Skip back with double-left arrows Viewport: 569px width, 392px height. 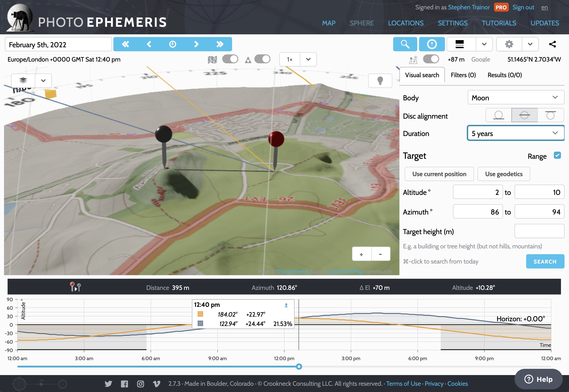coord(125,44)
